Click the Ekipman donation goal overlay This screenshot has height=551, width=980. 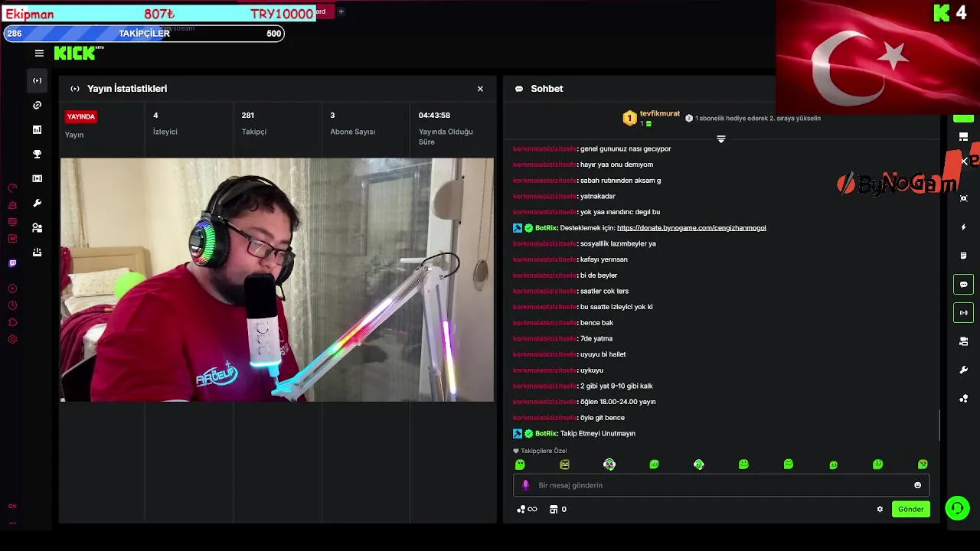159,14
